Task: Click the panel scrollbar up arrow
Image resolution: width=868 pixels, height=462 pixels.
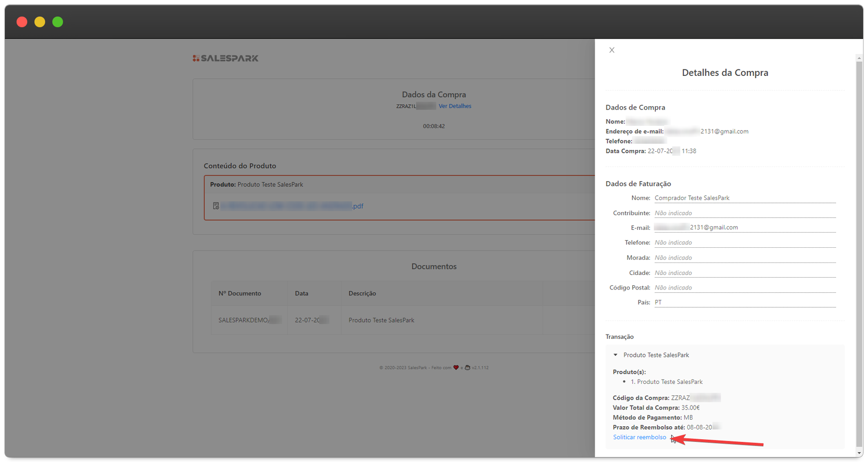Action: (859, 57)
